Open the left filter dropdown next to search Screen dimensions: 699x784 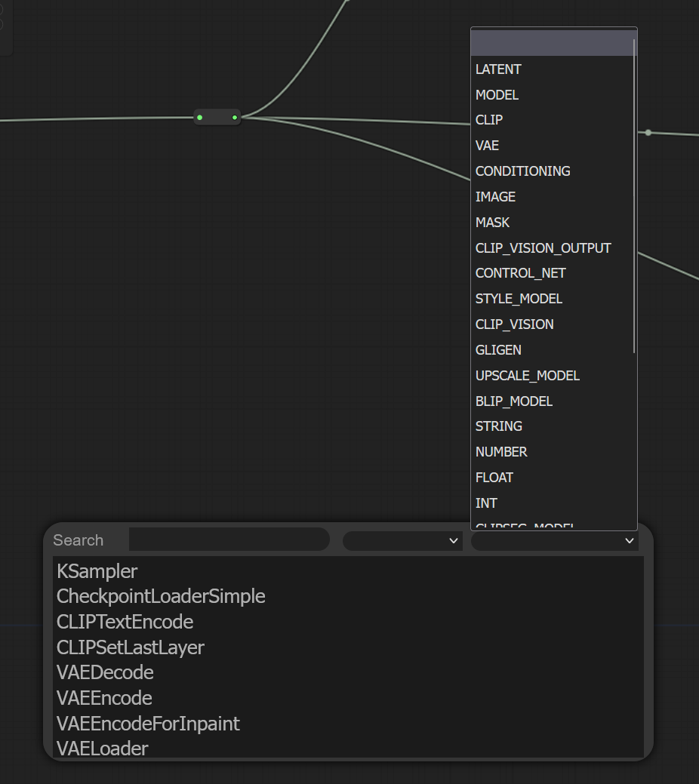[x=402, y=540]
